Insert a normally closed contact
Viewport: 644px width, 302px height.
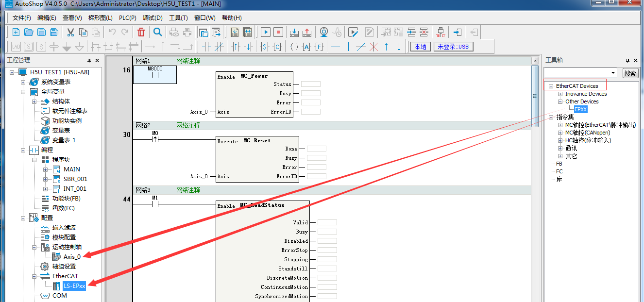coord(219,47)
